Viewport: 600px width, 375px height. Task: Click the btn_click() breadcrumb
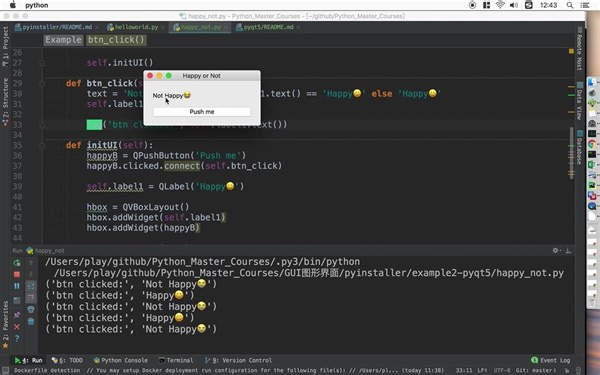click(116, 40)
